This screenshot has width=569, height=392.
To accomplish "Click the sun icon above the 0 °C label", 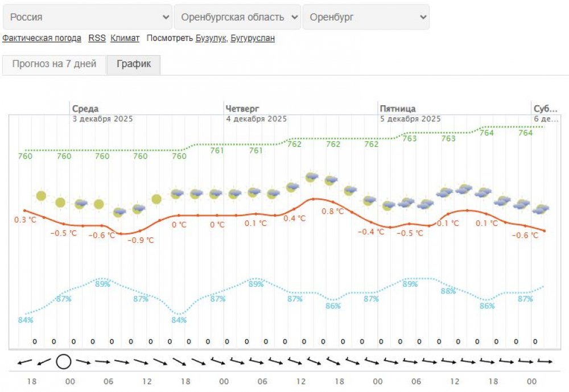I will [156, 199].
